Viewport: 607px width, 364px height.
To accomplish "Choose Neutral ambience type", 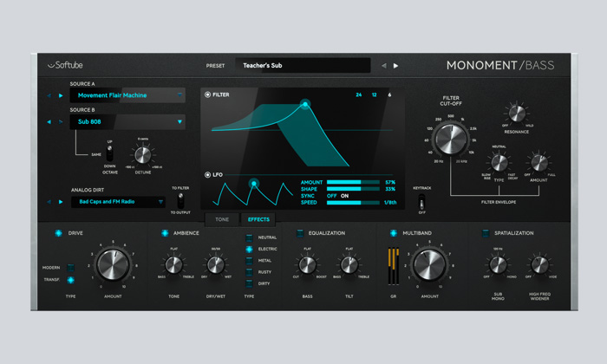I will coord(250,237).
